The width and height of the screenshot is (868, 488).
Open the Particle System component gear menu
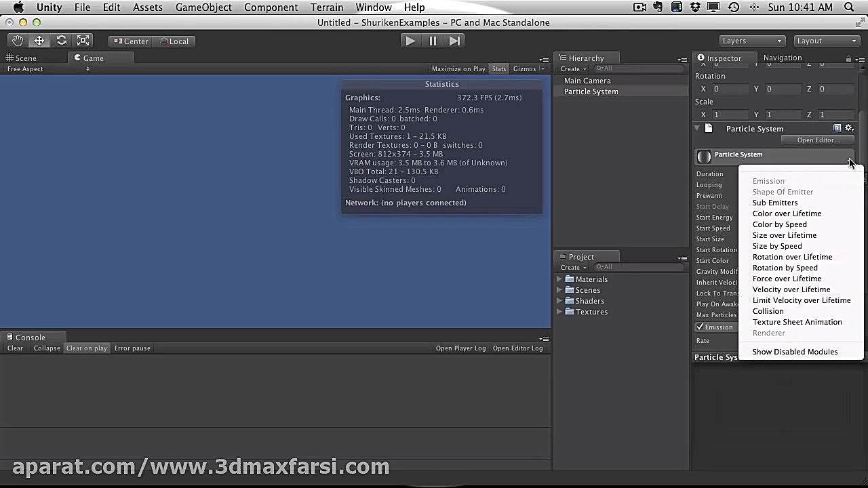849,128
